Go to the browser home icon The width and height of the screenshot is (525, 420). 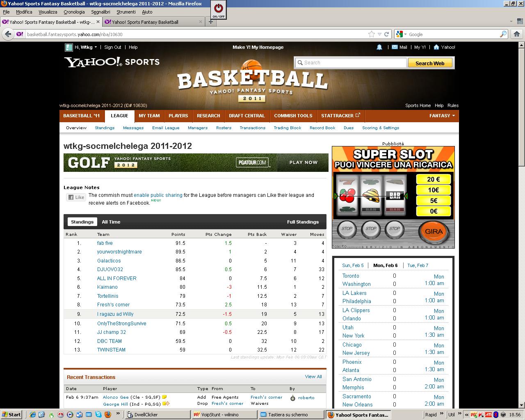(517, 34)
